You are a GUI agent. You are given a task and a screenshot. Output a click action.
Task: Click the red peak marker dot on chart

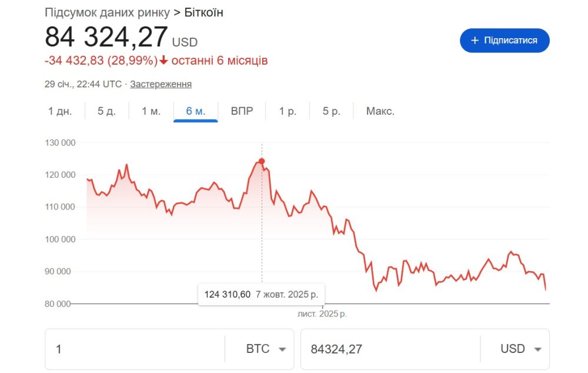(262, 161)
